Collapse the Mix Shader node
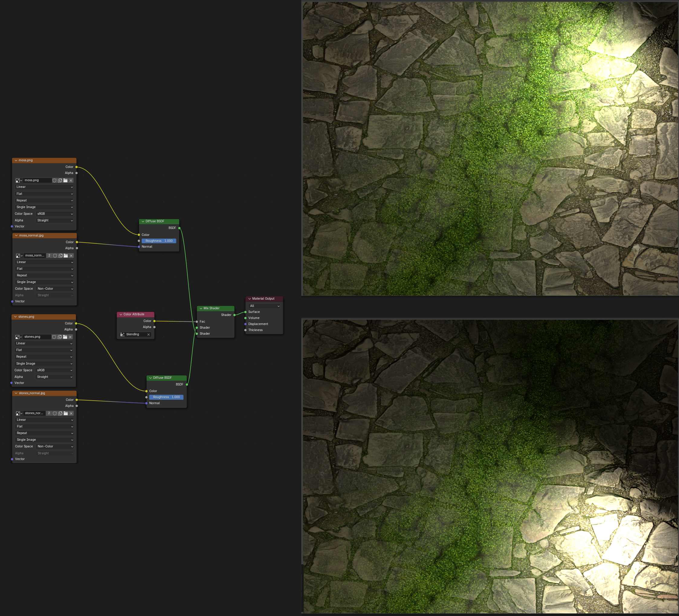The height and width of the screenshot is (616, 679). pyautogui.click(x=201, y=308)
